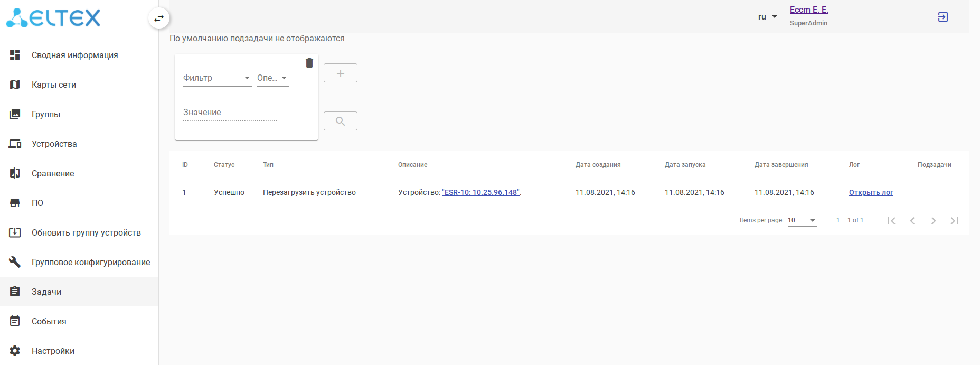980x365 pixels.
Task: Open the Фильтр dropdown
Action: [216, 78]
